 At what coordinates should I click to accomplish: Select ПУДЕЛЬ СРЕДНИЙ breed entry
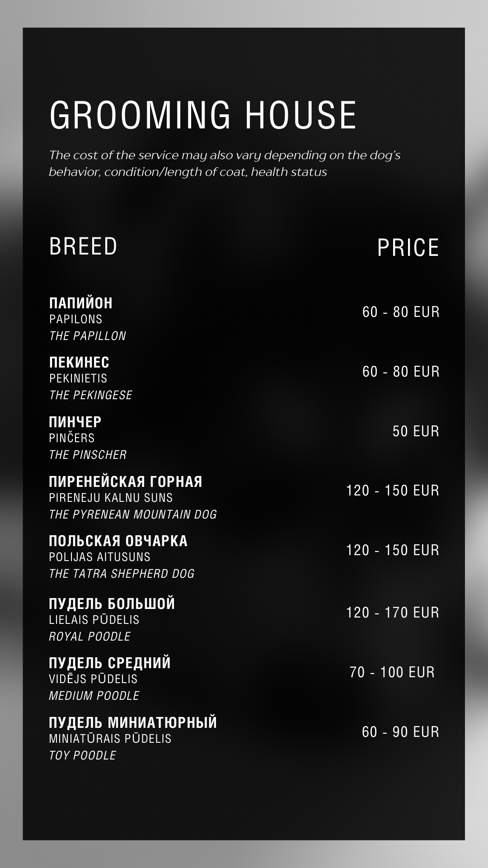click(110, 663)
